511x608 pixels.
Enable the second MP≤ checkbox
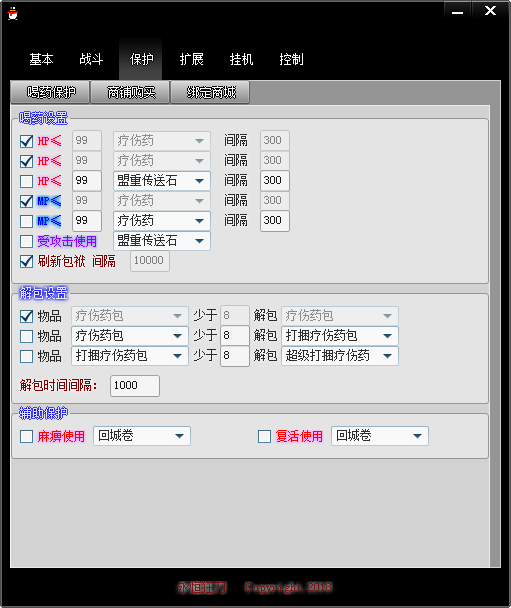[x=26, y=221]
